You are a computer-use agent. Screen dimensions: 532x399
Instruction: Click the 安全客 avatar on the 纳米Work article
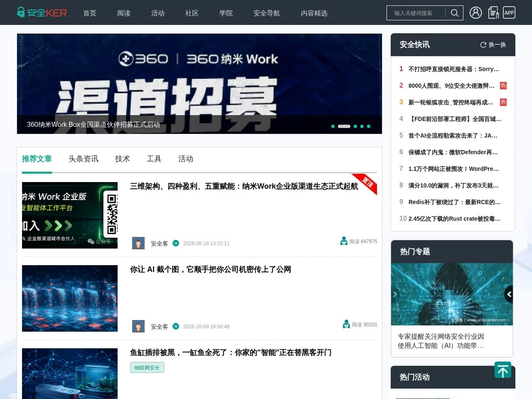(x=138, y=243)
